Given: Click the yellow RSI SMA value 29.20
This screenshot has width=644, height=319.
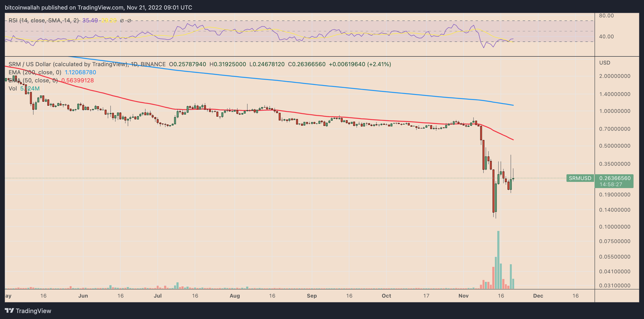Looking at the screenshot, I should [109, 20].
